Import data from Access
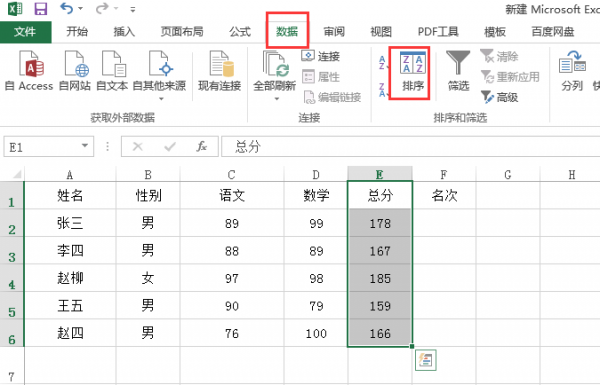Screen dimensions: 600x385 tap(29, 71)
